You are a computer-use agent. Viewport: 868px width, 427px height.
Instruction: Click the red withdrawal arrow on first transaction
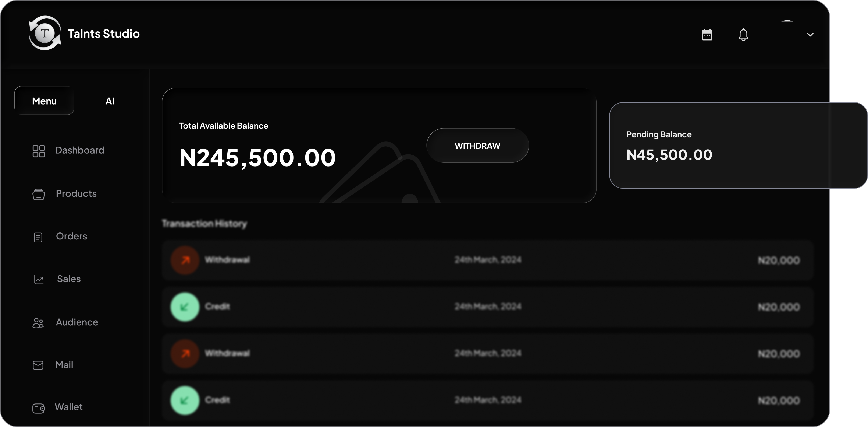point(185,260)
